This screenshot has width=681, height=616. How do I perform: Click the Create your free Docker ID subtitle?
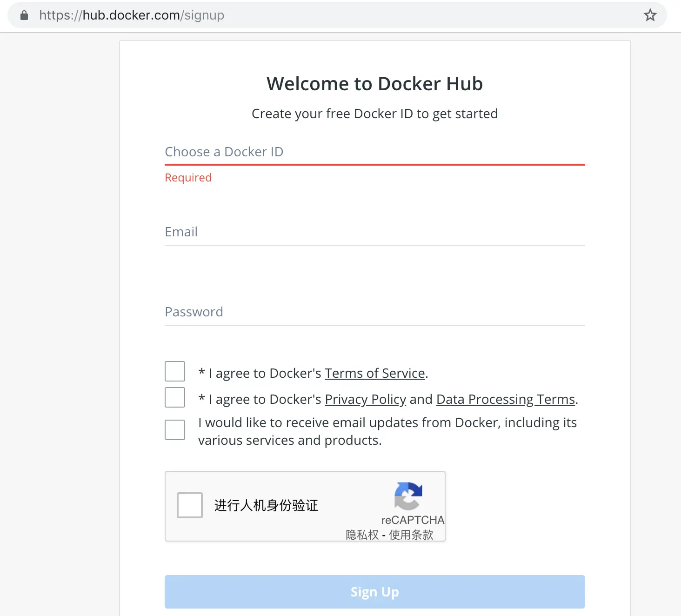[375, 114]
